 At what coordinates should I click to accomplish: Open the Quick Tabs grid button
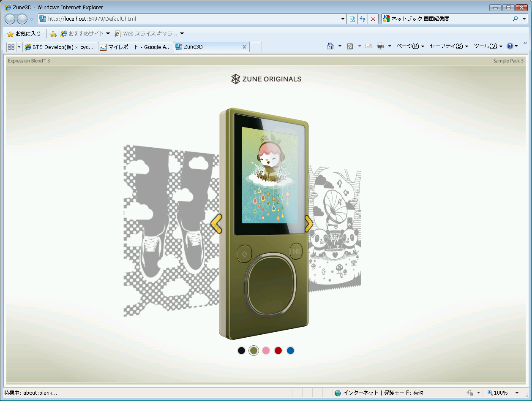pos(11,47)
